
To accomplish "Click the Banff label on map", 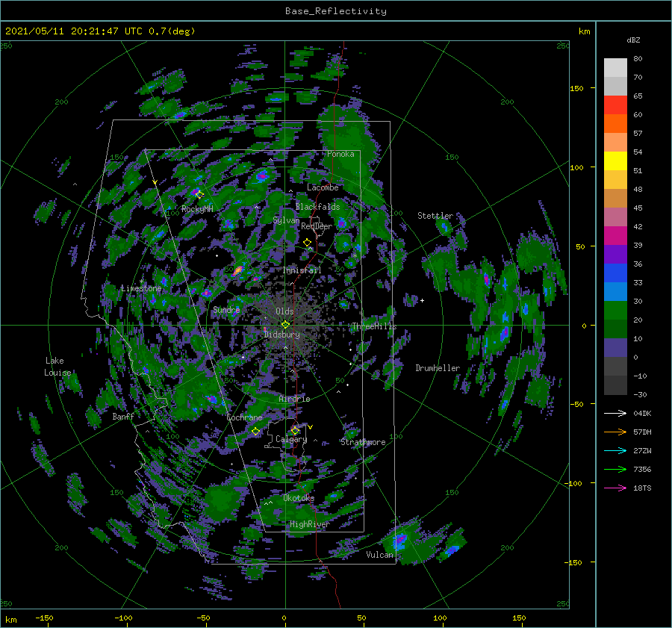I will 123,416.
